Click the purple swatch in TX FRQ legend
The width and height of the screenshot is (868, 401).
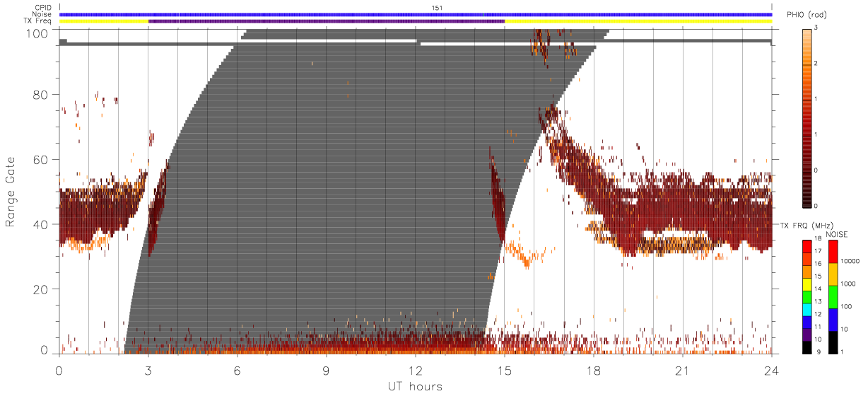pyautogui.click(x=807, y=333)
